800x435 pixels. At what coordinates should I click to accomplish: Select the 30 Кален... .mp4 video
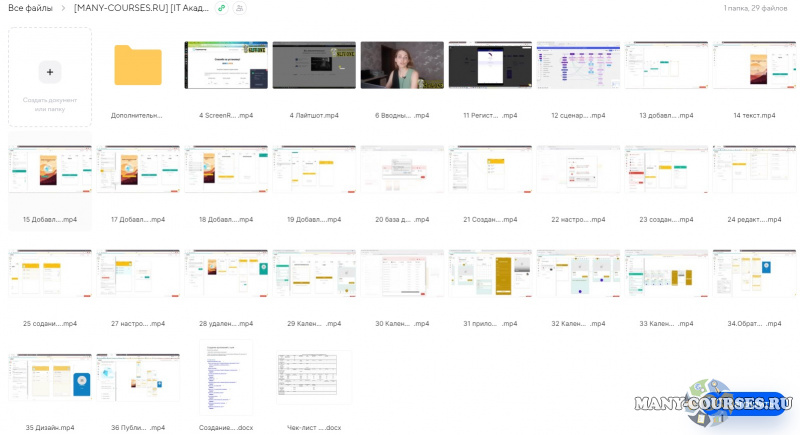(x=402, y=274)
